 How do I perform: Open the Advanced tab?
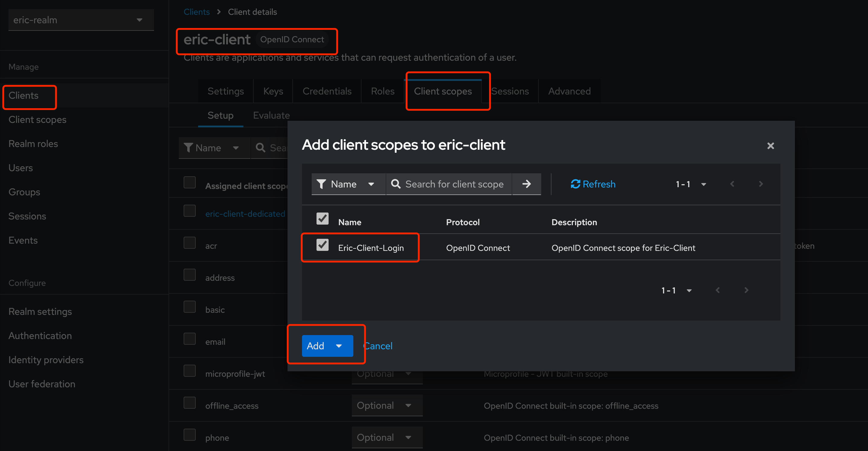click(x=569, y=91)
